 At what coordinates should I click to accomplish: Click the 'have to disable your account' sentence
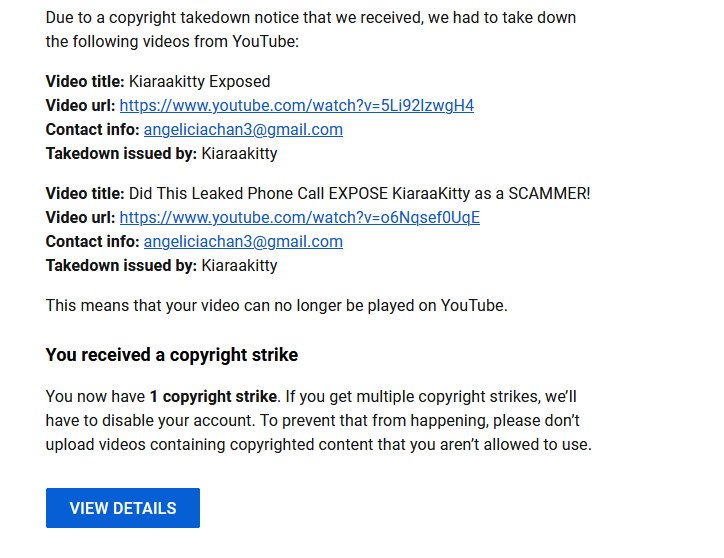[x=150, y=420]
